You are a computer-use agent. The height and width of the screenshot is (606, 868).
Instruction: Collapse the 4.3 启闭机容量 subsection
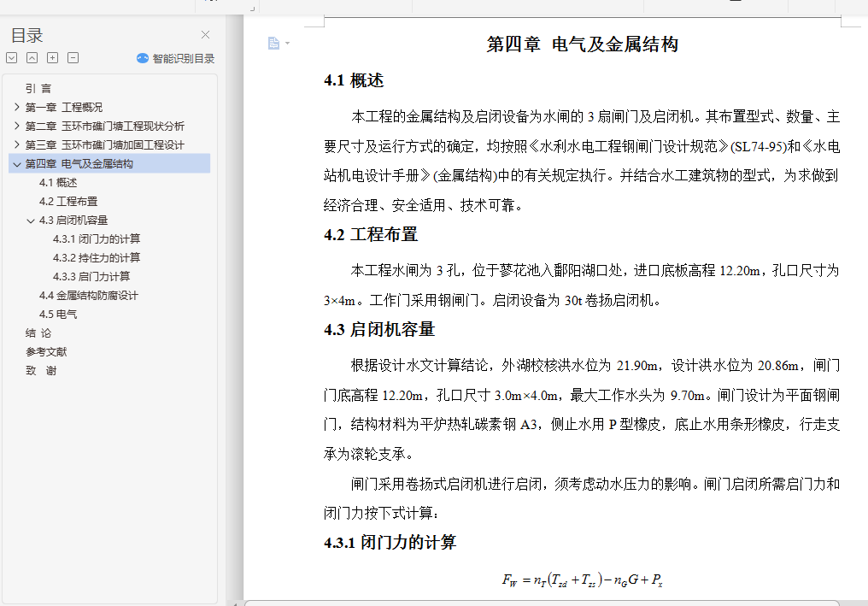click(31, 221)
